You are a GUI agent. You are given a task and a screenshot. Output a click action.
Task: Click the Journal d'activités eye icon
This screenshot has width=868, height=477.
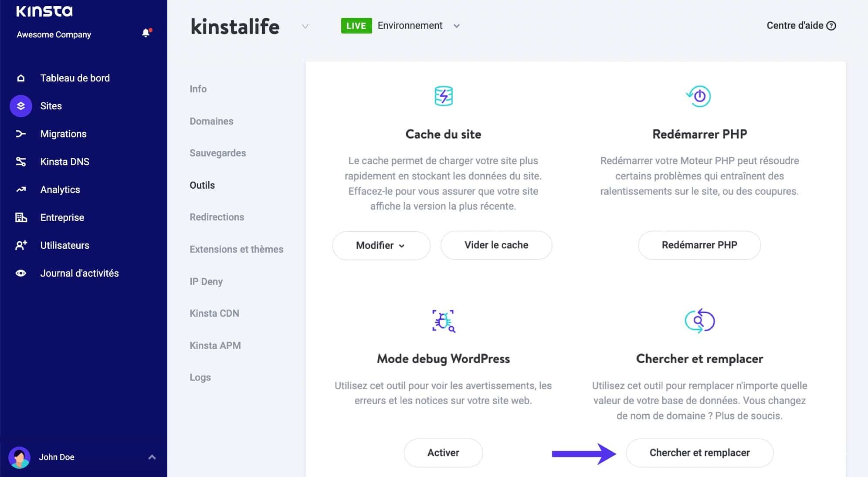[x=20, y=273]
